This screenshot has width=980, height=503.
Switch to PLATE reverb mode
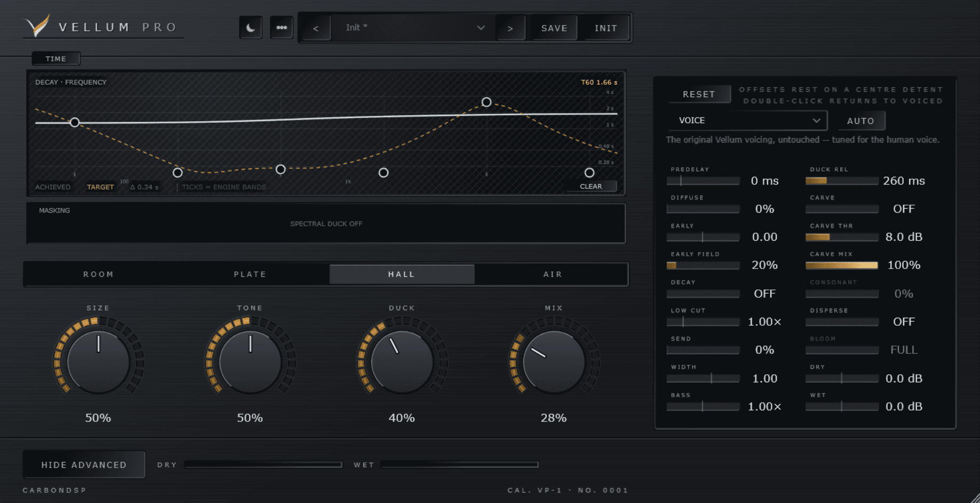(x=250, y=274)
